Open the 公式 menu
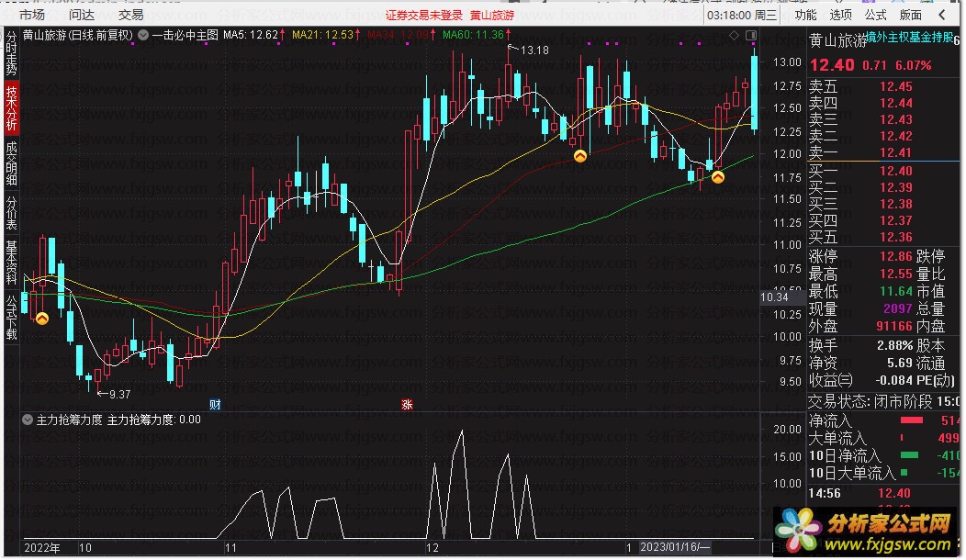The height and width of the screenshot is (560, 966). 875,15
